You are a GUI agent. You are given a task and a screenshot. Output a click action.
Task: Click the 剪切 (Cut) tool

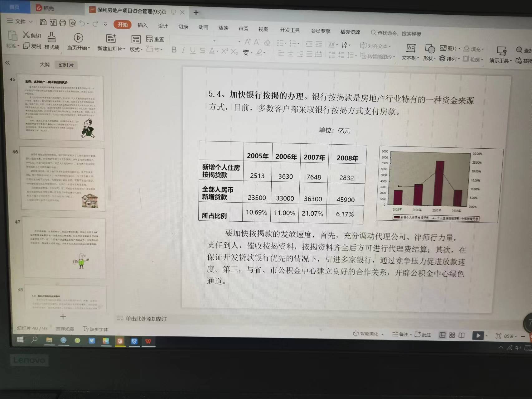point(32,35)
